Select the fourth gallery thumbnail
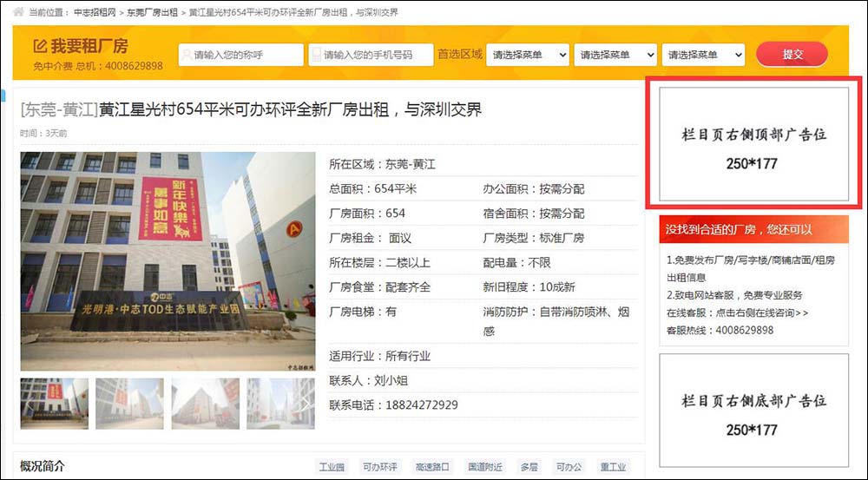 pos(280,404)
